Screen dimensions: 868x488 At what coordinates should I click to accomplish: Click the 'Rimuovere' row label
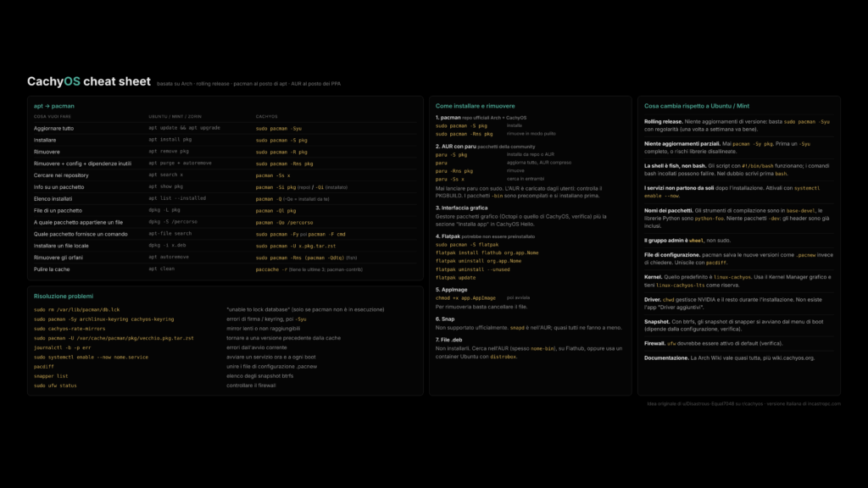[x=47, y=152]
